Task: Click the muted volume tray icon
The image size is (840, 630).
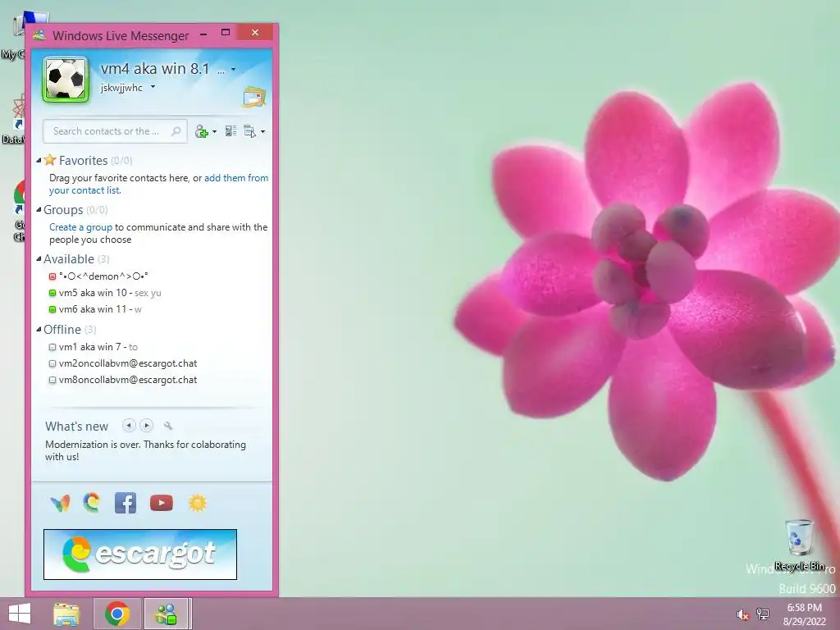Action: point(743,614)
